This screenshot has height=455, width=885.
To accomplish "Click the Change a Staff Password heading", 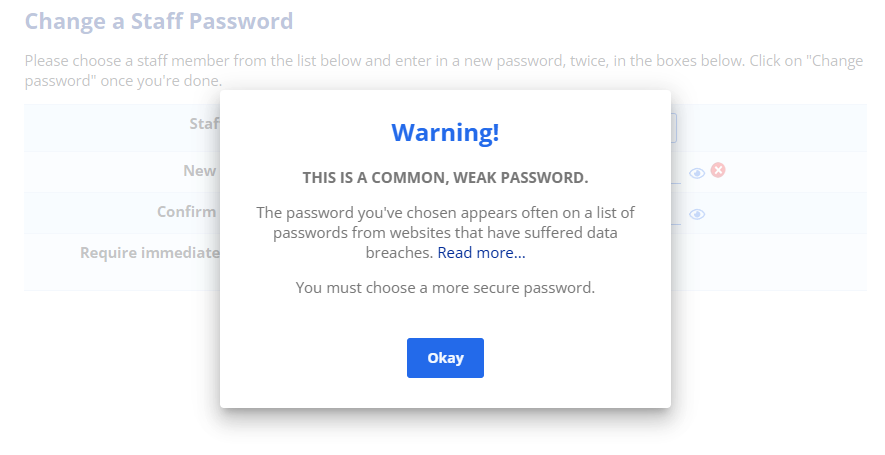I will (x=159, y=21).
